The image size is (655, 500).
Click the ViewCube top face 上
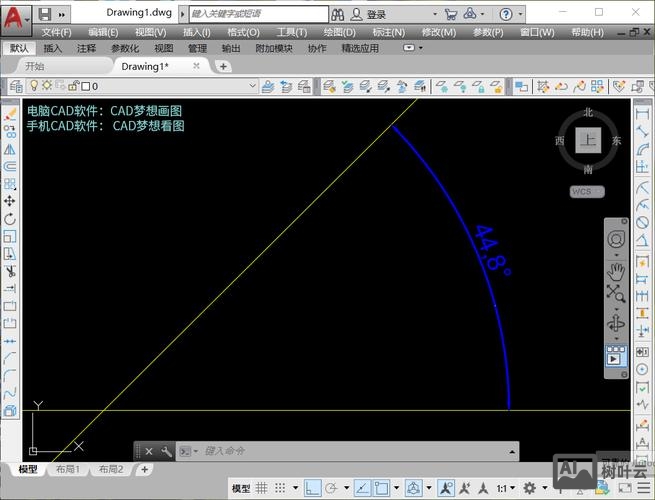click(x=588, y=141)
